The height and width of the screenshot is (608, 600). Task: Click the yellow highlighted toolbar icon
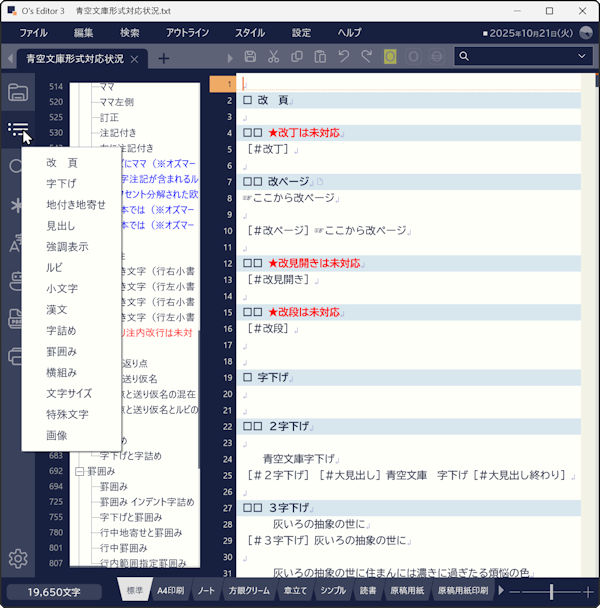[390, 57]
